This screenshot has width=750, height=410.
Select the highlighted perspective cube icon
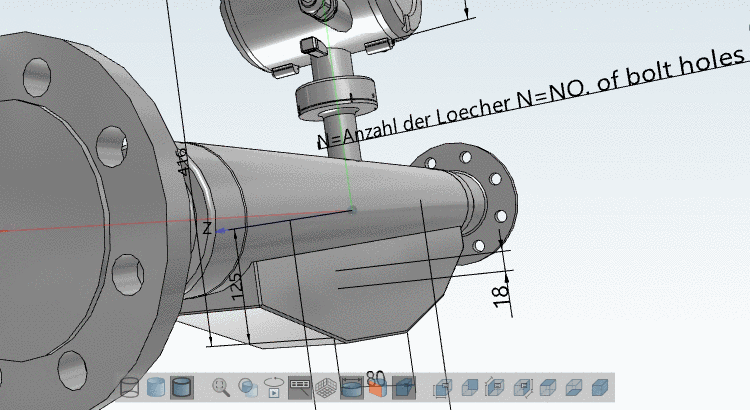pos(404,387)
